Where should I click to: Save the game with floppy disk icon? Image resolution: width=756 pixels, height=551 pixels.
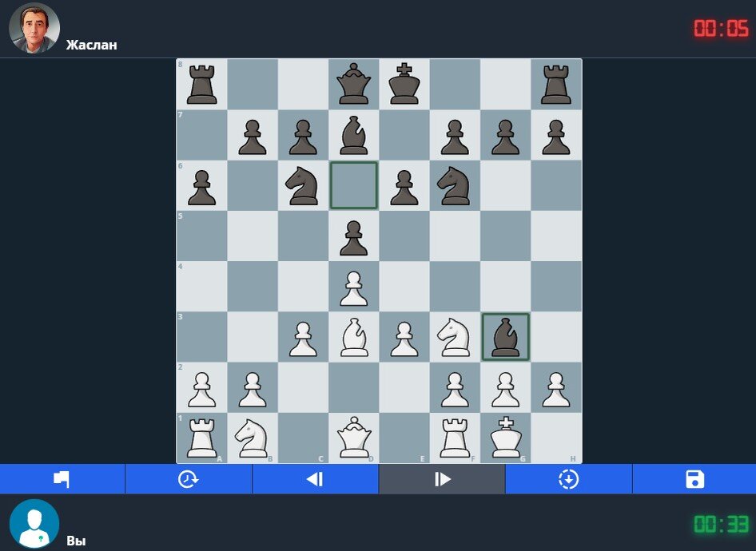point(694,479)
